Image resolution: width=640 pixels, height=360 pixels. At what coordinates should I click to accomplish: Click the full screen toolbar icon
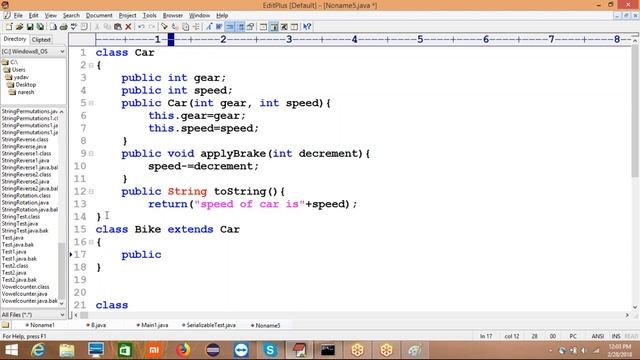(x=284, y=27)
